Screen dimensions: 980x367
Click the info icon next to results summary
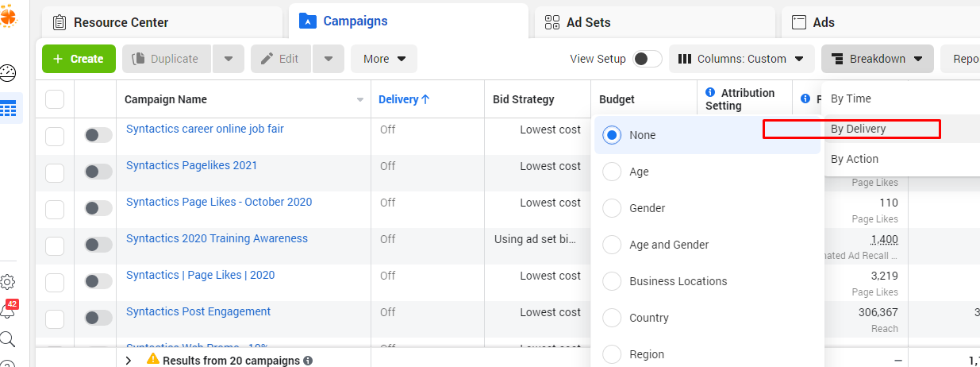pyautogui.click(x=308, y=361)
